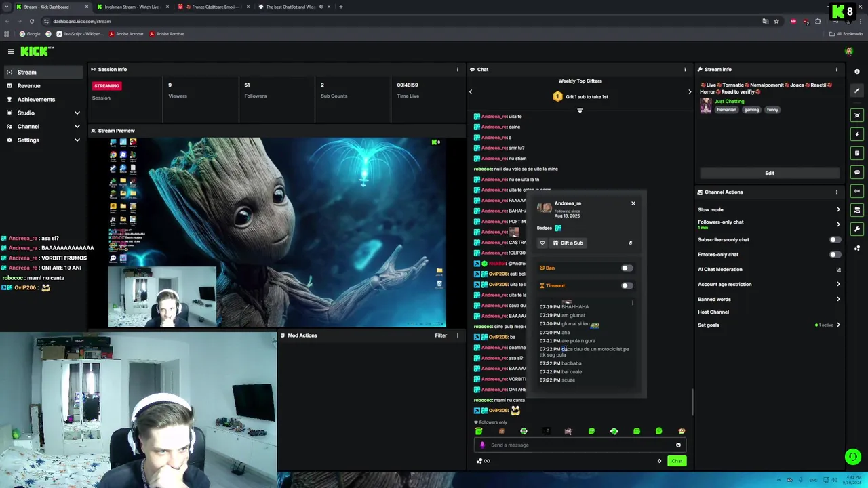Image resolution: width=868 pixels, height=488 pixels.
Task: Toggle Timeout switch for Andreea_re
Action: [x=627, y=285]
